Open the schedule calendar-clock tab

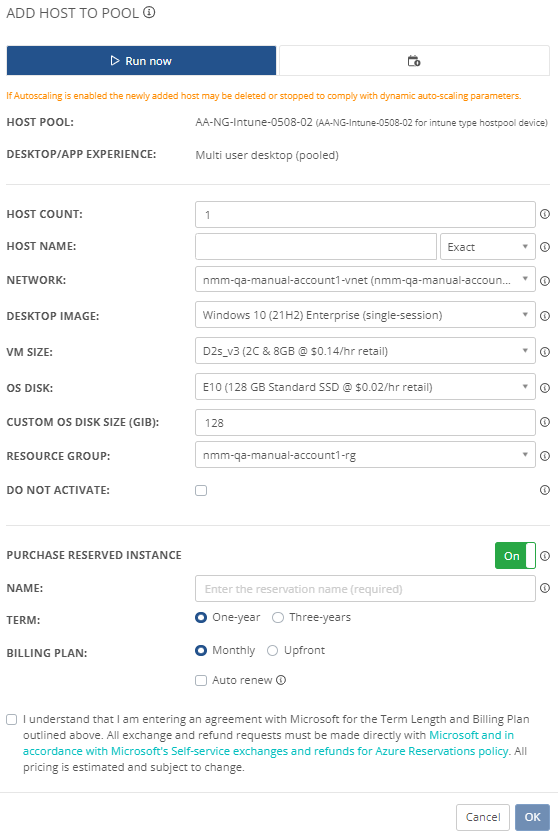pyautogui.click(x=414, y=61)
